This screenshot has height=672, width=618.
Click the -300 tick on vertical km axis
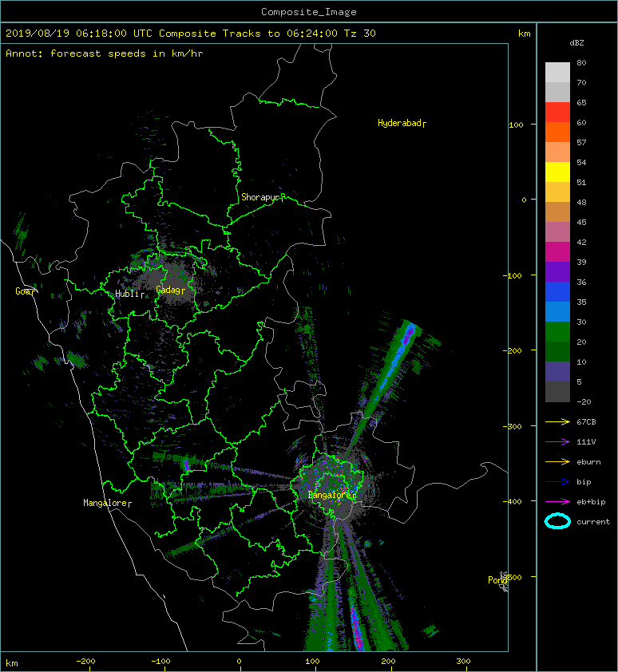512,426
